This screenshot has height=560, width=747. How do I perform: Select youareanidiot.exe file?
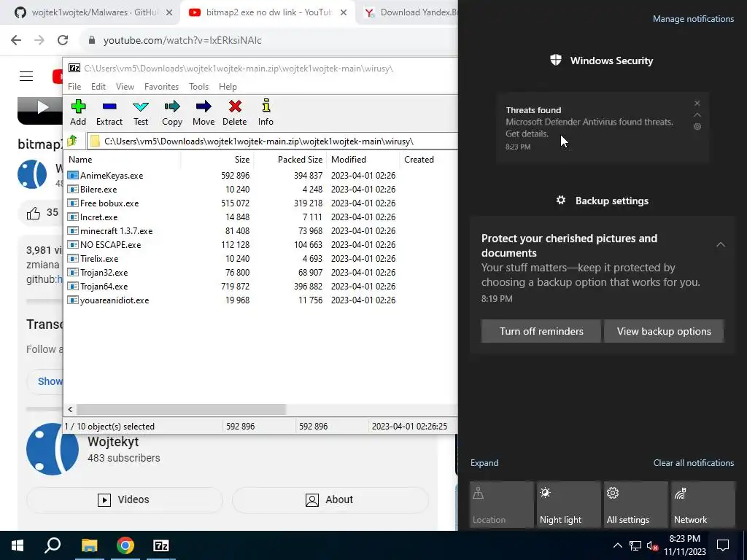pyautogui.click(x=115, y=300)
